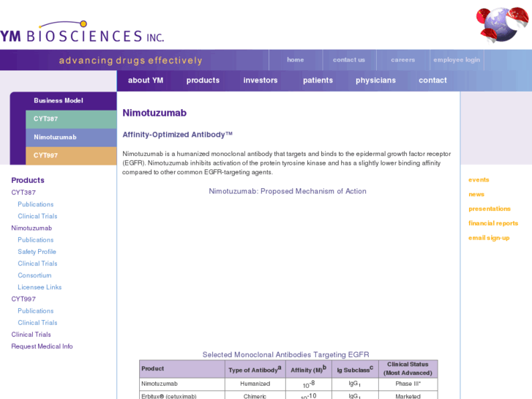Screen dimensions: 532x399
Task: Select the blue Nimotuzumab tab
Action: coord(71,138)
